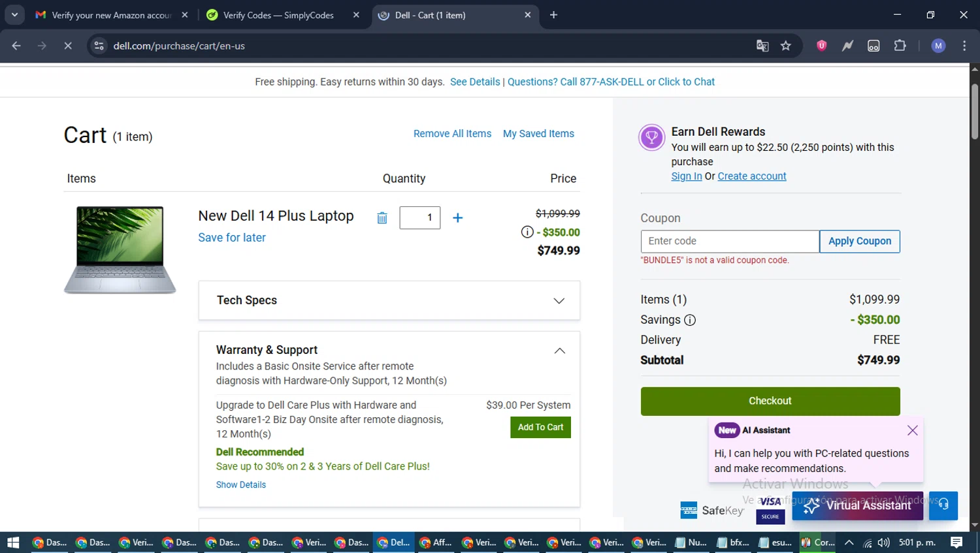Close the Verify Codes SimplyCodes tab
The width and height of the screenshot is (980, 553).
click(x=356, y=14)
